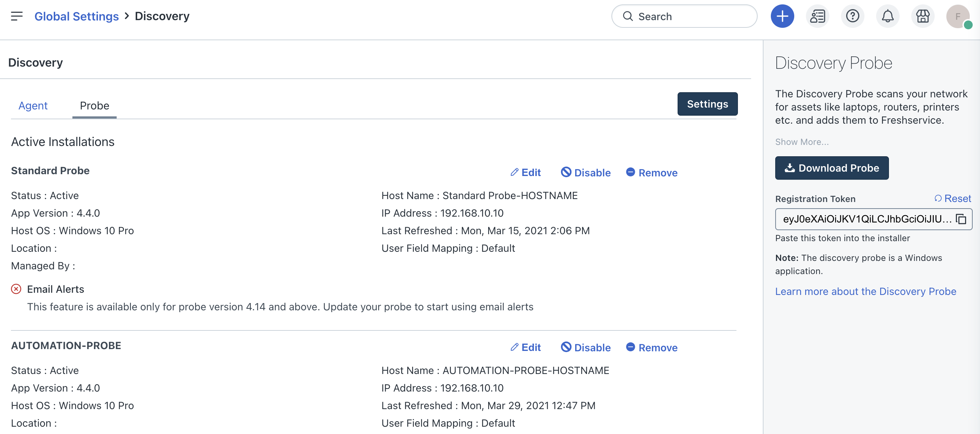Open the help question mark icon
Image resolution: width=980 pixels, height=434 pixels.
[852, 16]
